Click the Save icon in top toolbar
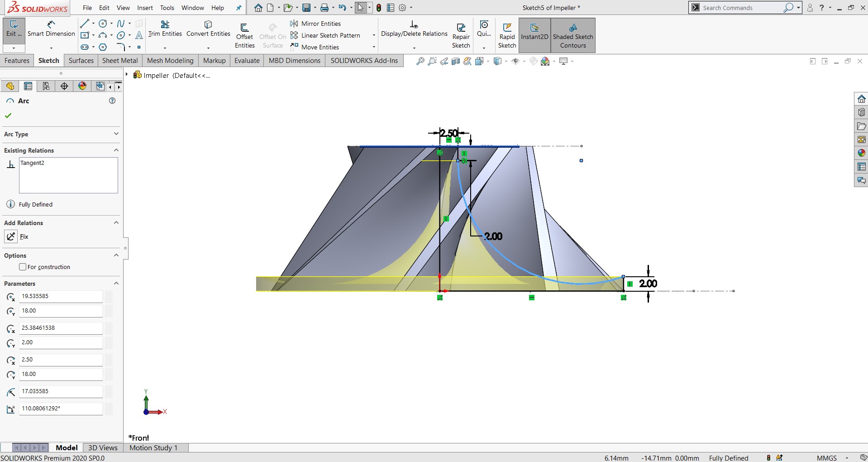This screenshot has height=462, width=868. (x=306, y=8)
